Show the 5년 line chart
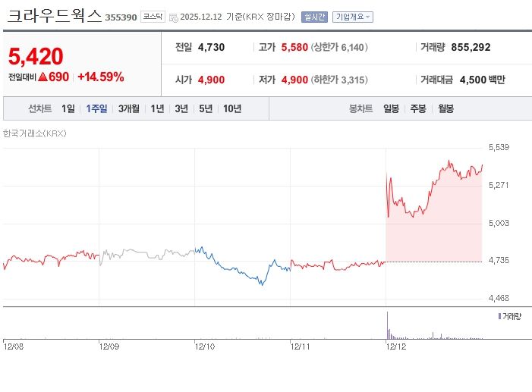This screenshot has height=392, width=532. pos(206,108)
